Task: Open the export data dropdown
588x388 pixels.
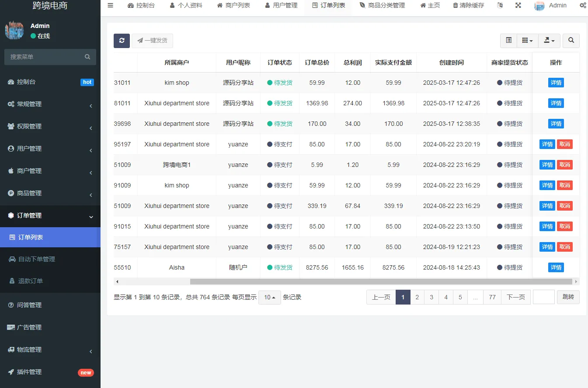Action: pos(549,40)
